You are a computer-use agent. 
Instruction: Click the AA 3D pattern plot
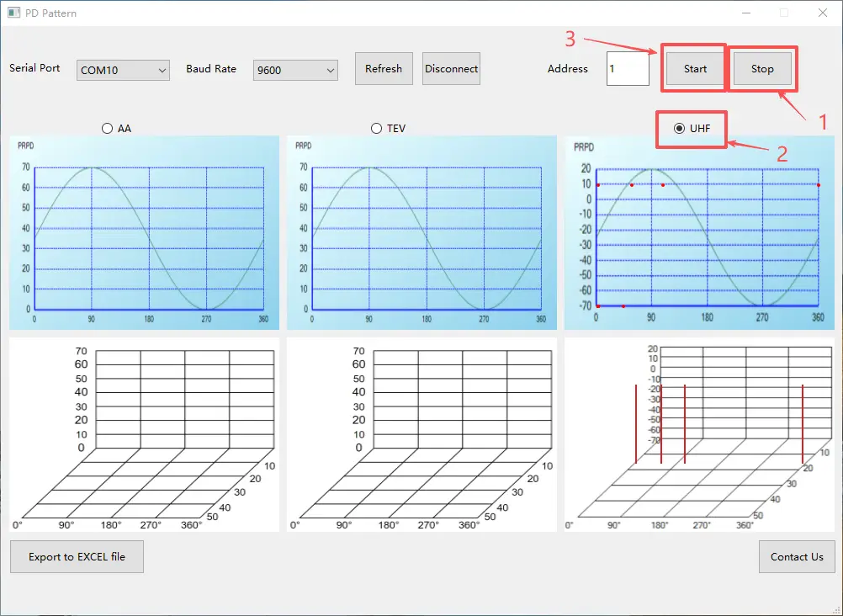click(144, 435)
